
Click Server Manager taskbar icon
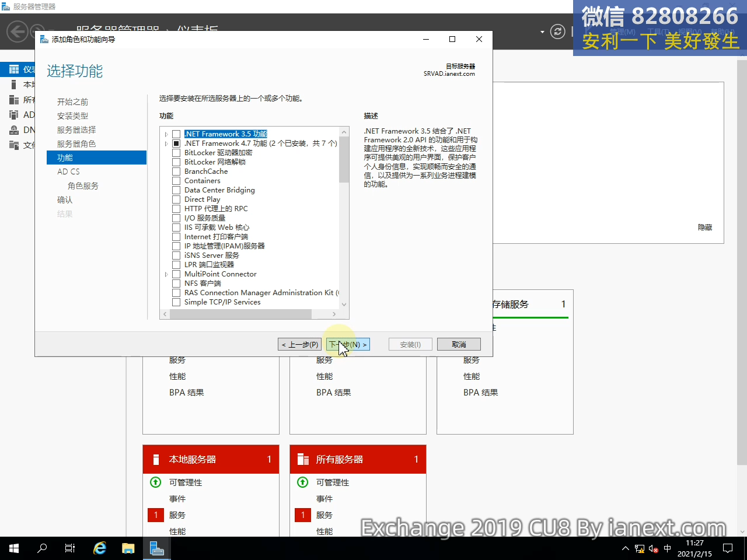point(157,548)
